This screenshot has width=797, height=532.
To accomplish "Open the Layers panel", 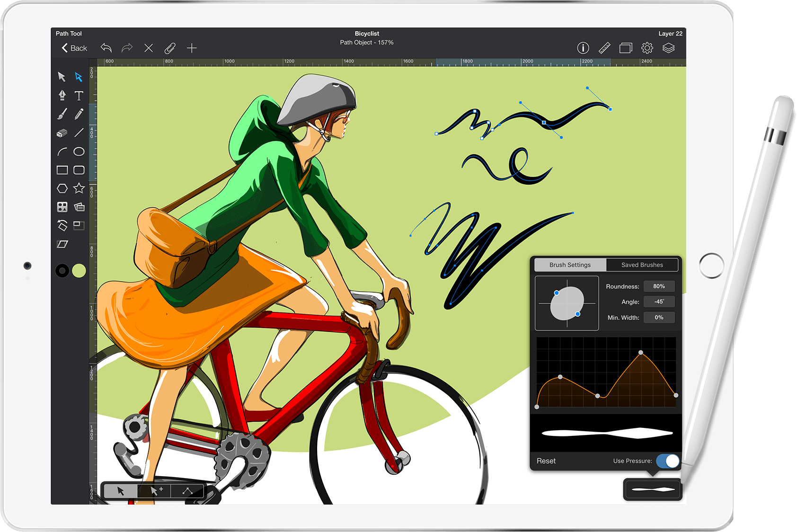I will (x=669, y=47).
